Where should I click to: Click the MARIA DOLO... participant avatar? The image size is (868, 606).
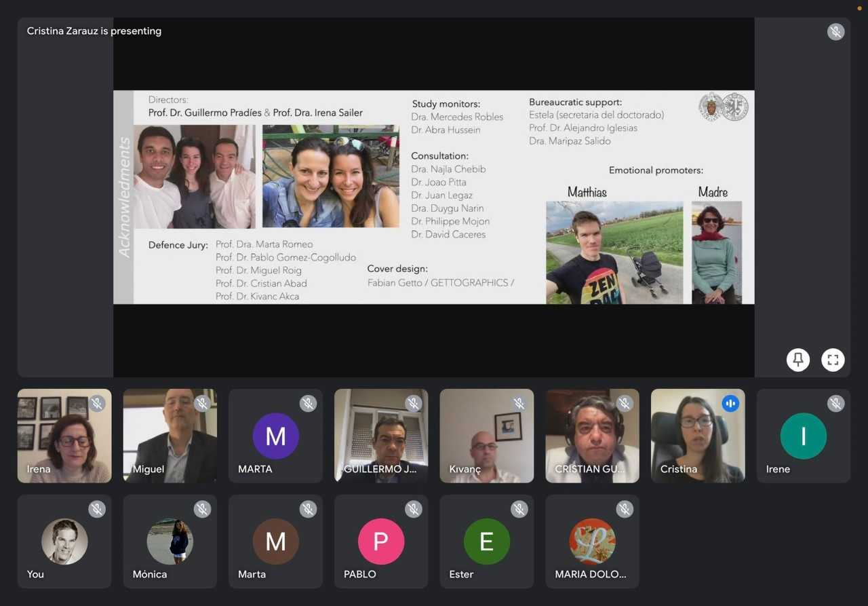click(592, 542)
